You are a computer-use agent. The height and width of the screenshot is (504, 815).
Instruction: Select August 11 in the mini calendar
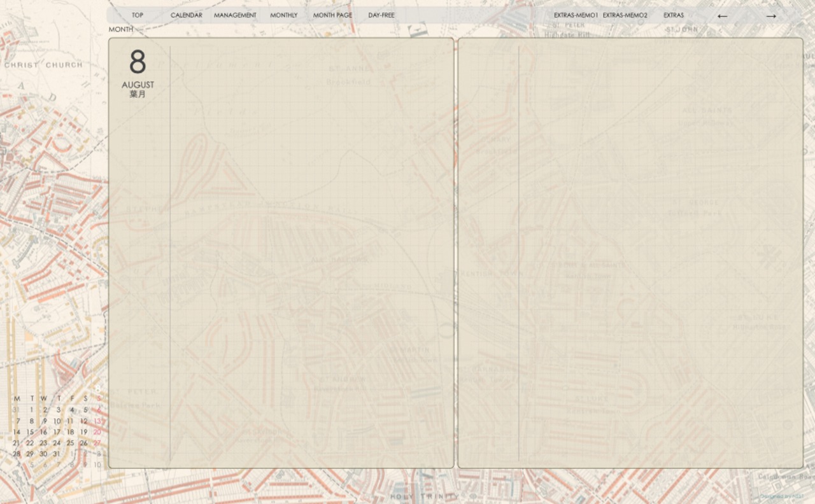click(70, 421)
